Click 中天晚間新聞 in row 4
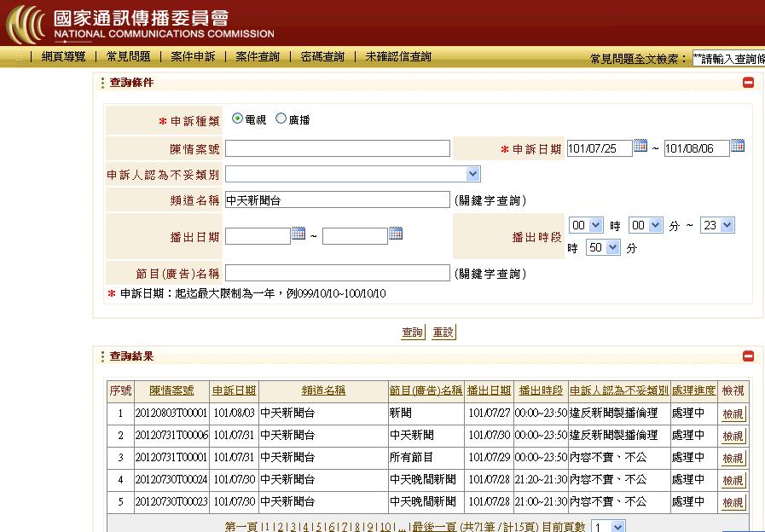 click(x=422, y=479)
